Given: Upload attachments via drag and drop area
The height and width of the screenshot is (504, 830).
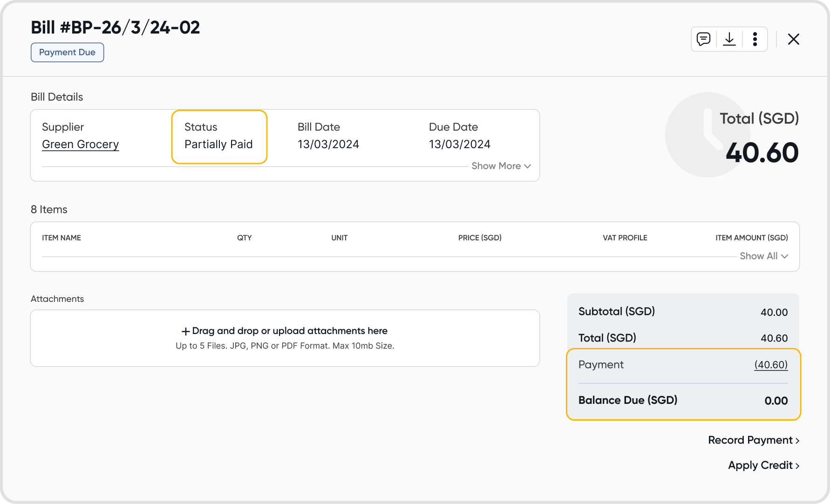Looking at the screenshot, I should (285, 338).
